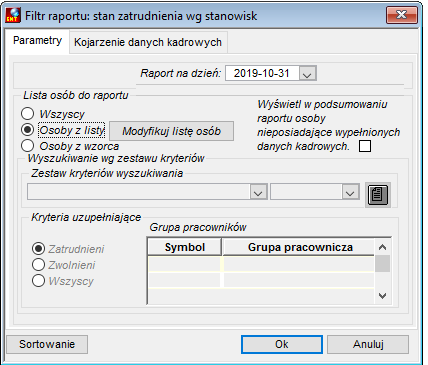Image resolution: width=428 pixels, height=365 pixels.
Task: Open the Sortowanie button
Action: 47,344
